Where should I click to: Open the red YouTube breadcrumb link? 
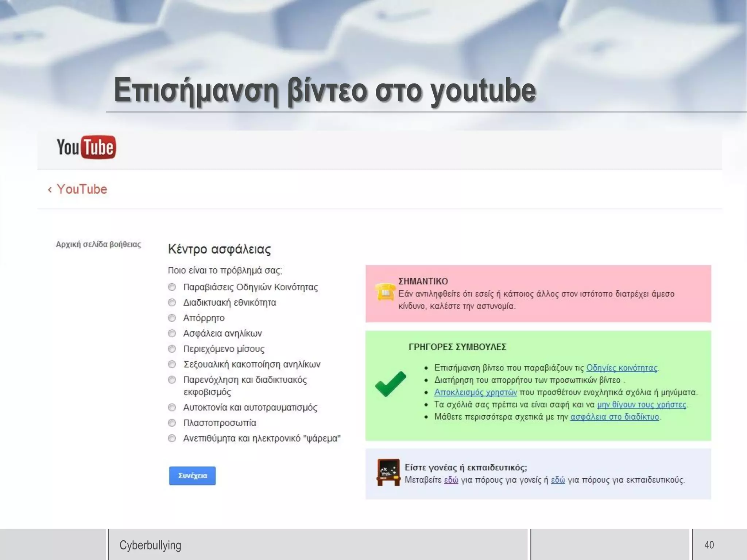82,189
